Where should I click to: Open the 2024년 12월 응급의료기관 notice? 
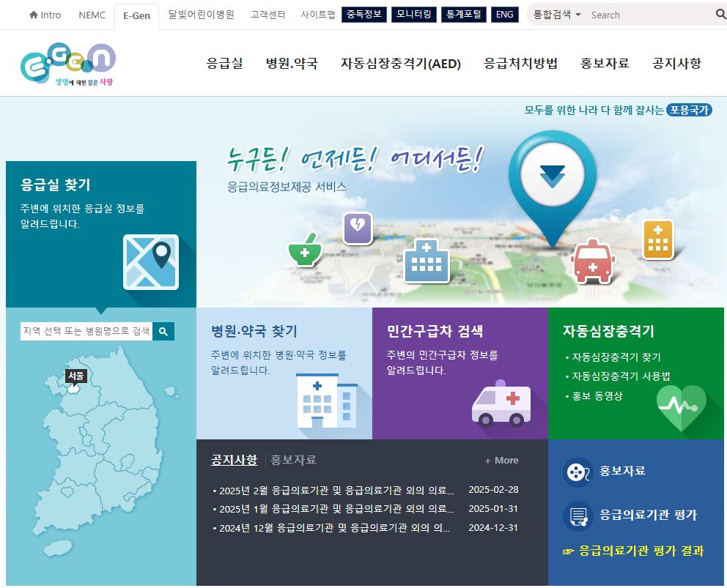[334, 528]
